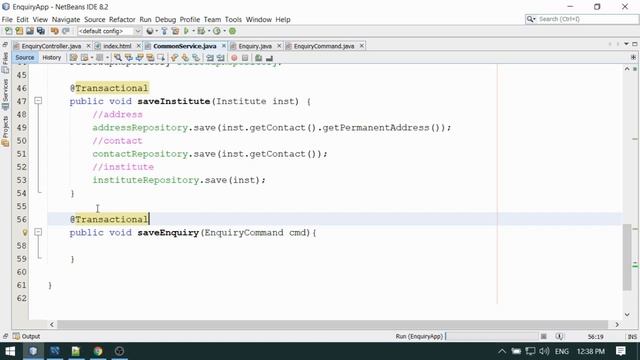This screenshot has height=360, width=640.
Task: Switch to the EnquiryCommand.java tab
Action: pyautogui.click(x=324, y=46)
